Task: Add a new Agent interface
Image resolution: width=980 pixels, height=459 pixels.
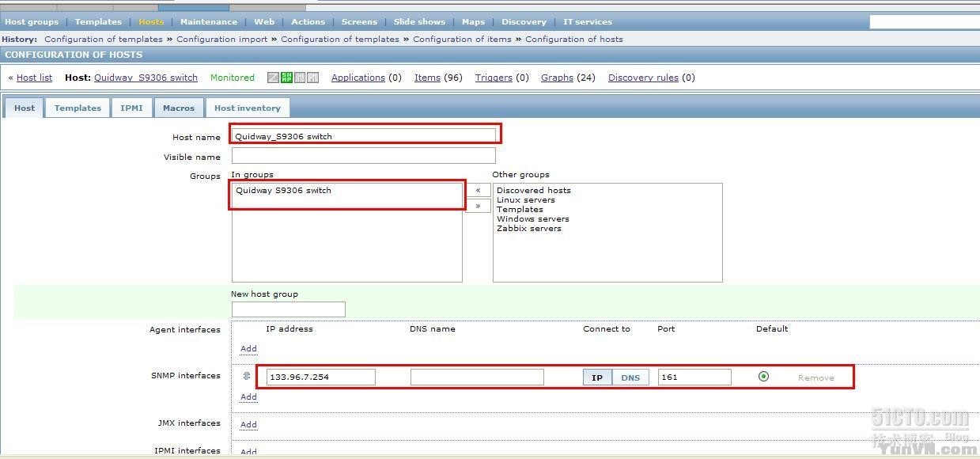Action: pyautogui.click(x=248, y=348)
